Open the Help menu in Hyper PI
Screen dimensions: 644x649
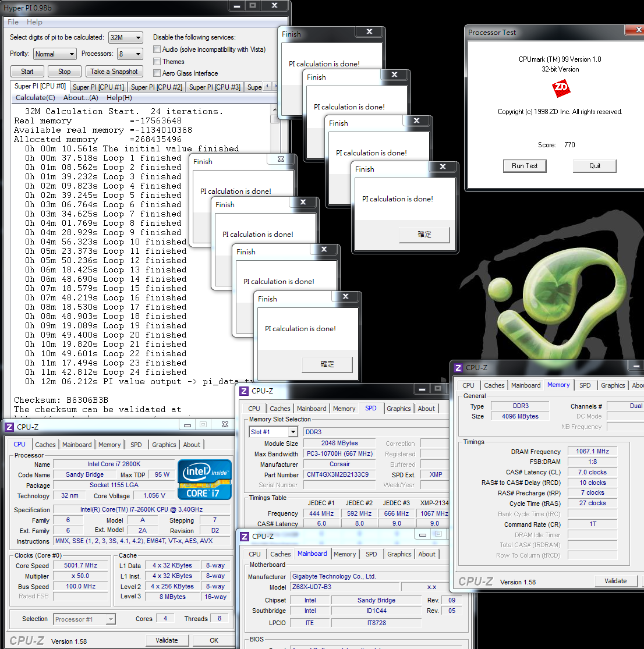click(34, 22)
